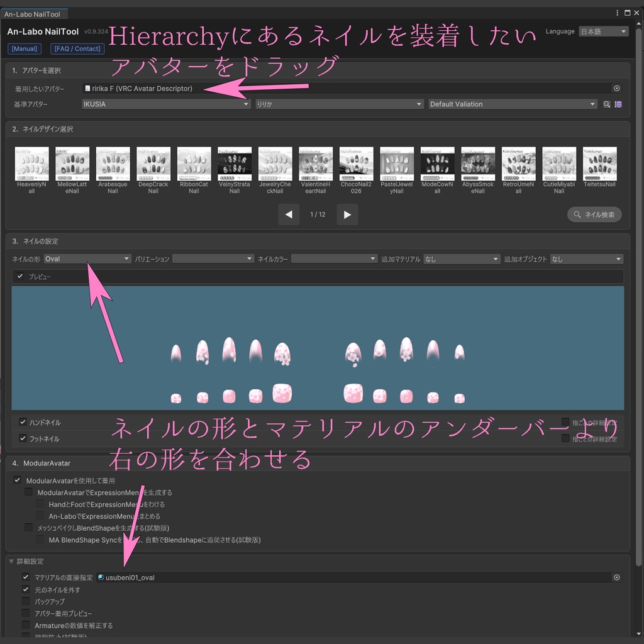Select the ValentineHeartNail design thumbnail
The image size is (644, 644).
tap(316, 164)
